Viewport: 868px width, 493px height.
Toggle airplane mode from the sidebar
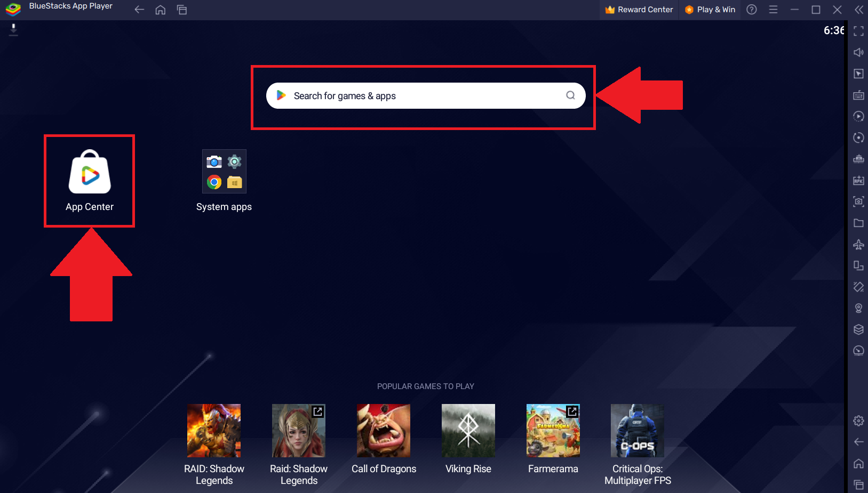point(859,245)
